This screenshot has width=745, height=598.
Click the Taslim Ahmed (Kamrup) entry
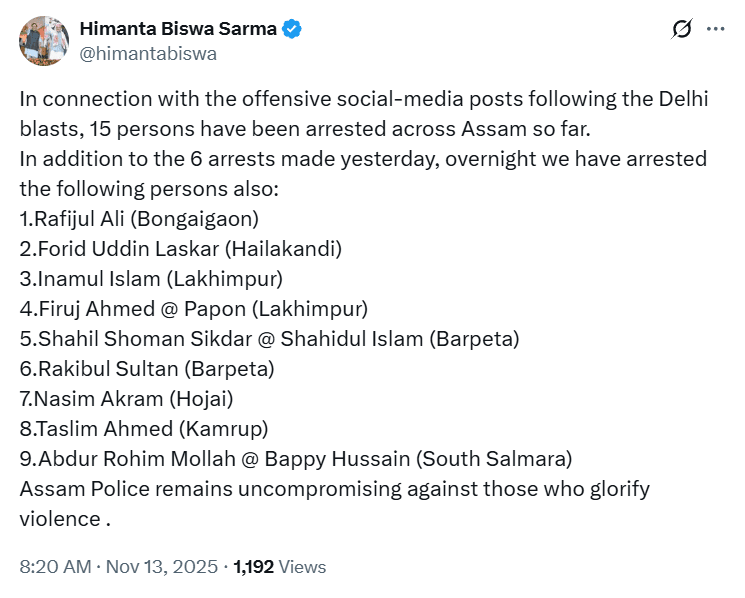142,429
